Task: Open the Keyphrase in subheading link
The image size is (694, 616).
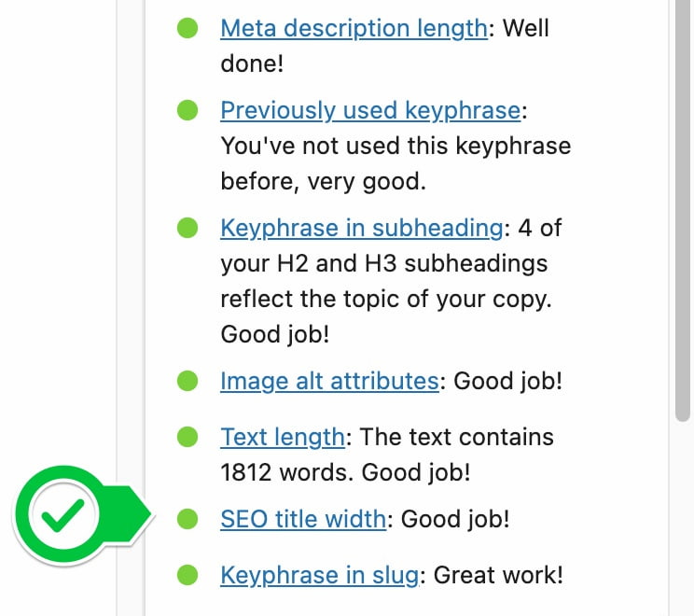Action: point(361,228)
